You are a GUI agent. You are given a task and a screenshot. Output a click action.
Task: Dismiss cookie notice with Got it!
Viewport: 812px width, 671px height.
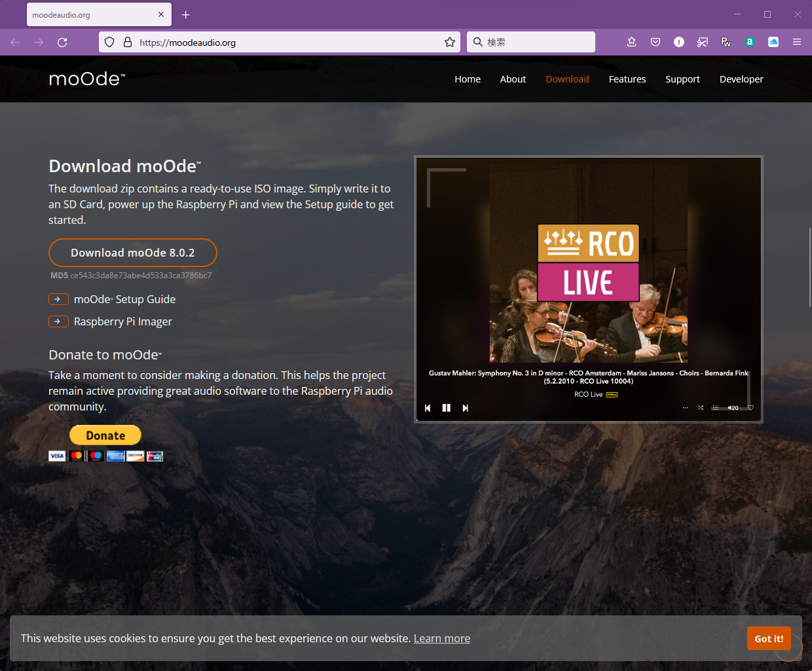(x=769, y=639)
